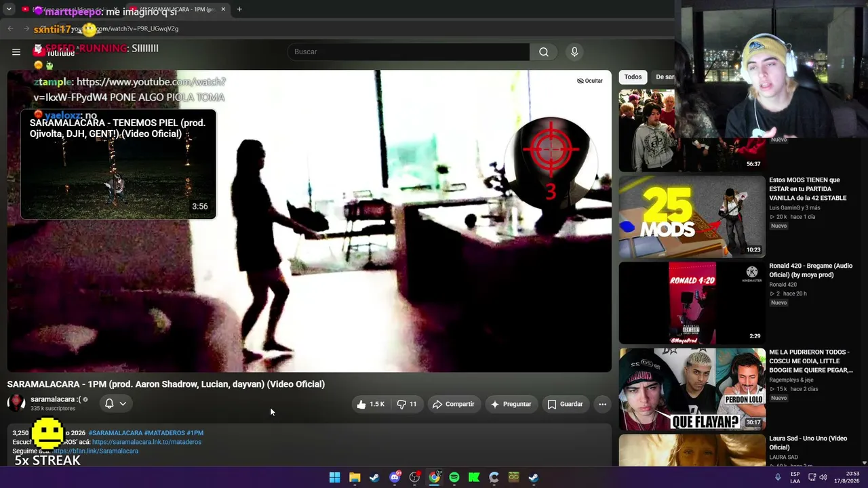Open saramalacara channel avatar
868x488 pixels.
(16, 403)
